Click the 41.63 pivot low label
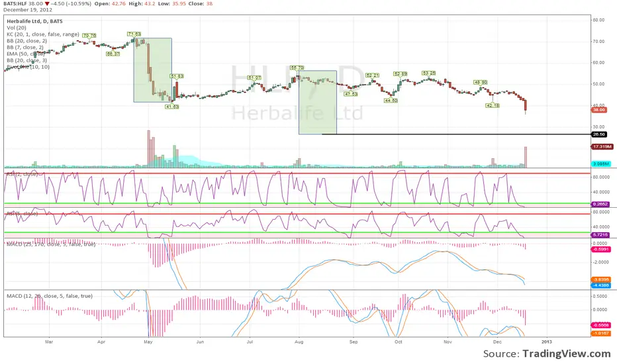 point(172,107)
